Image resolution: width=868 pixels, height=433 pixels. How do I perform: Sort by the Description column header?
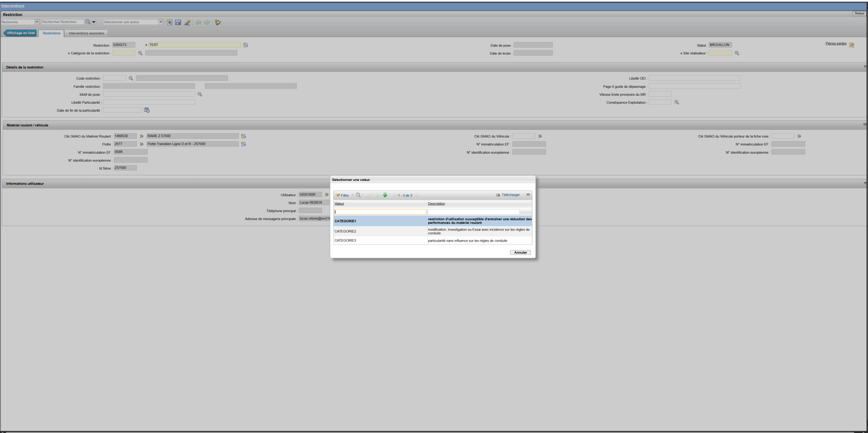(436, 204)
